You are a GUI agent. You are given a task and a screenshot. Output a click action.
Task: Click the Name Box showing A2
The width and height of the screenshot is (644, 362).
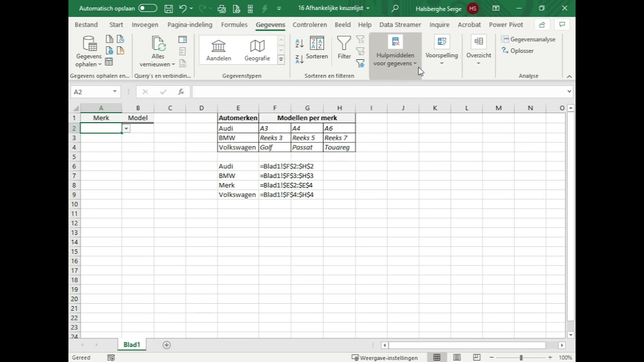(91, 92)
